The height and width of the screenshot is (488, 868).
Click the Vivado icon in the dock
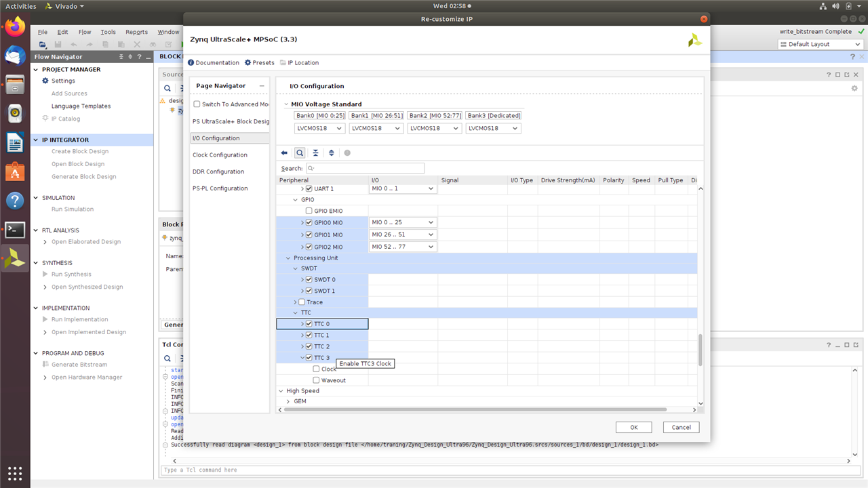click(15, 258)
